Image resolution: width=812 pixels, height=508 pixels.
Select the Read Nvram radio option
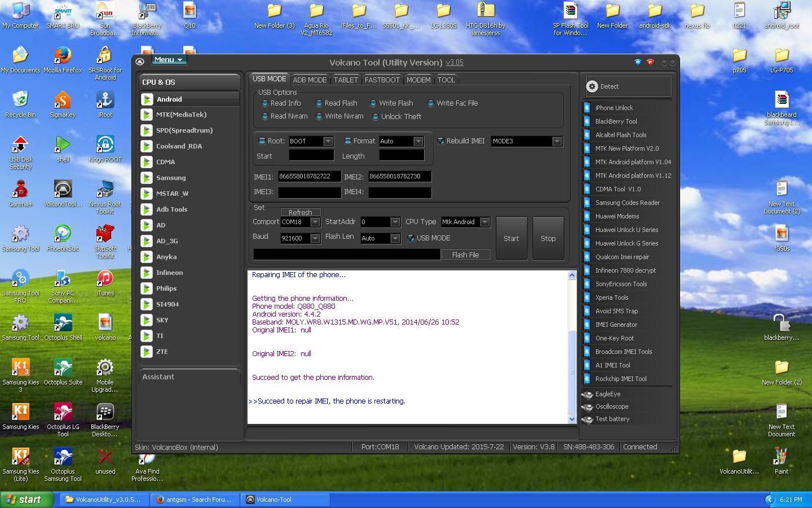click(265, 116)
